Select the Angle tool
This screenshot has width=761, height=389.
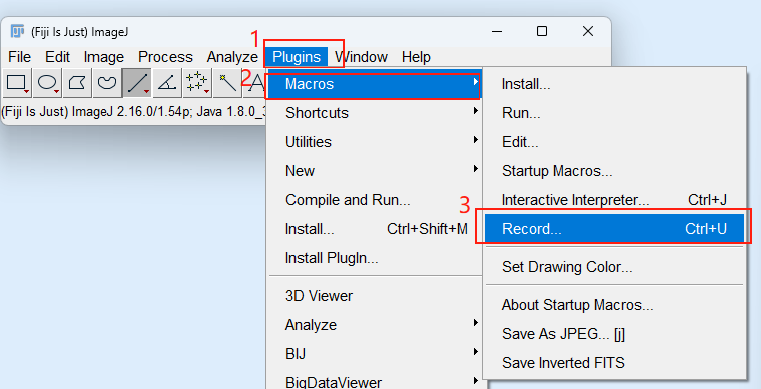tap(167, 83)
